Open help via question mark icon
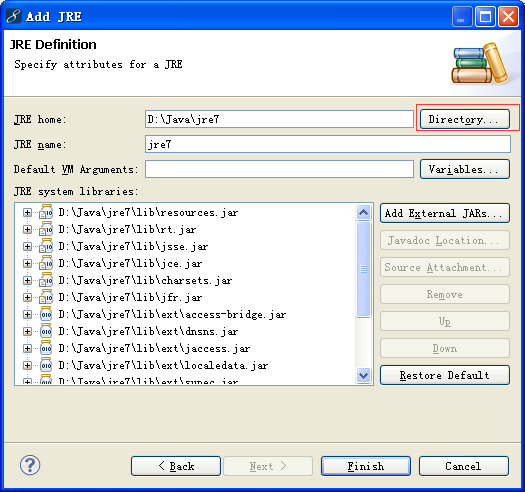 click(x=30, y=465)
